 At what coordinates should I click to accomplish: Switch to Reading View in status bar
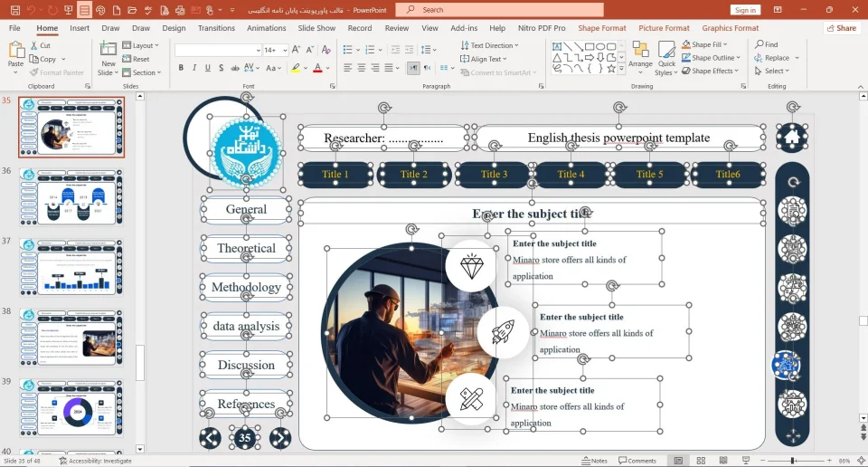[723, 461]
